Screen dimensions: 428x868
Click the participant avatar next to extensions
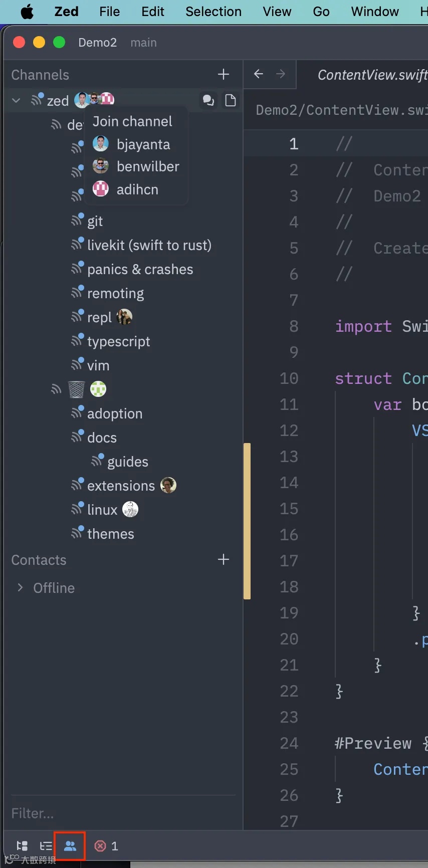coord(168,485)
